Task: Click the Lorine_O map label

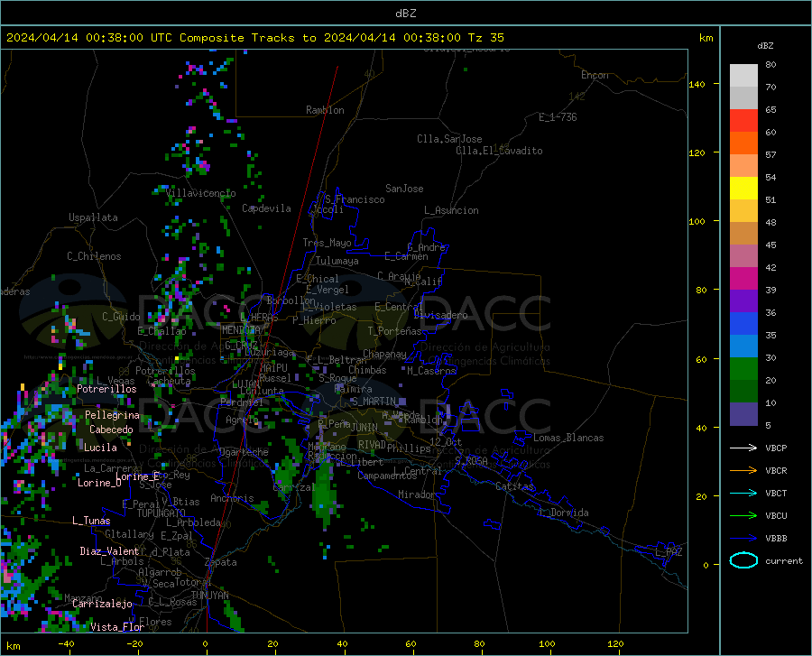Action: pyautogui.click(x=99, y=483)
